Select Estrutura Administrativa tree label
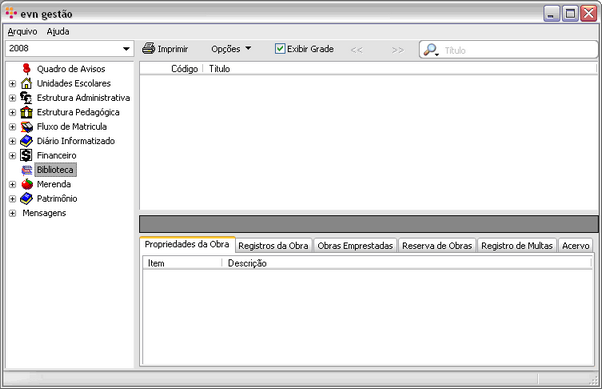The image size is (602, 389). click(x=83, y=98)
